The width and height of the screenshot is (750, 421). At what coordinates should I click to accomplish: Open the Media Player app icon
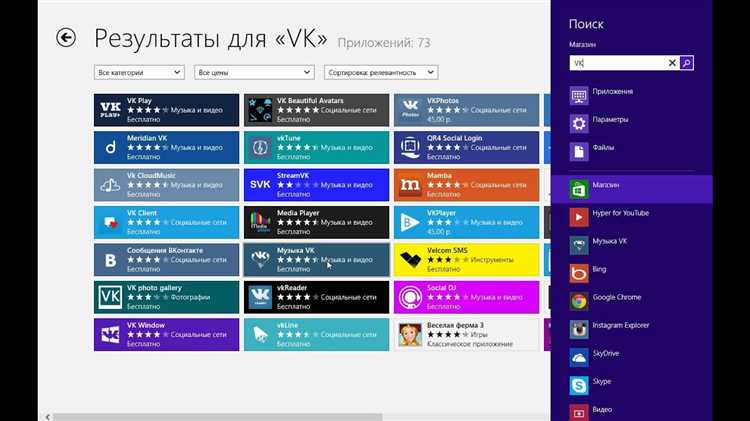[x=260, y=222]
